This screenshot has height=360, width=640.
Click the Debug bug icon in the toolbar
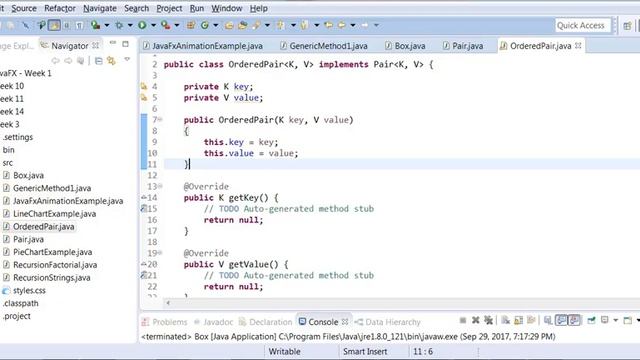click(119, 25)
